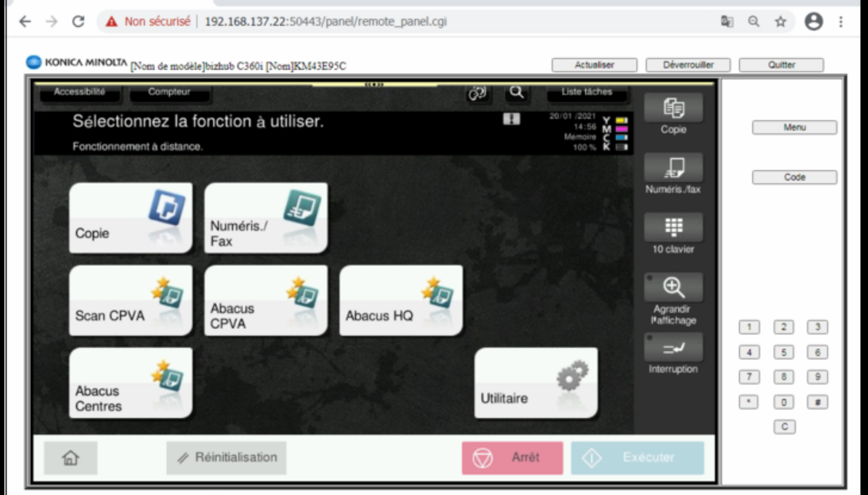Click the browser address bar URL

coord(326,21)
